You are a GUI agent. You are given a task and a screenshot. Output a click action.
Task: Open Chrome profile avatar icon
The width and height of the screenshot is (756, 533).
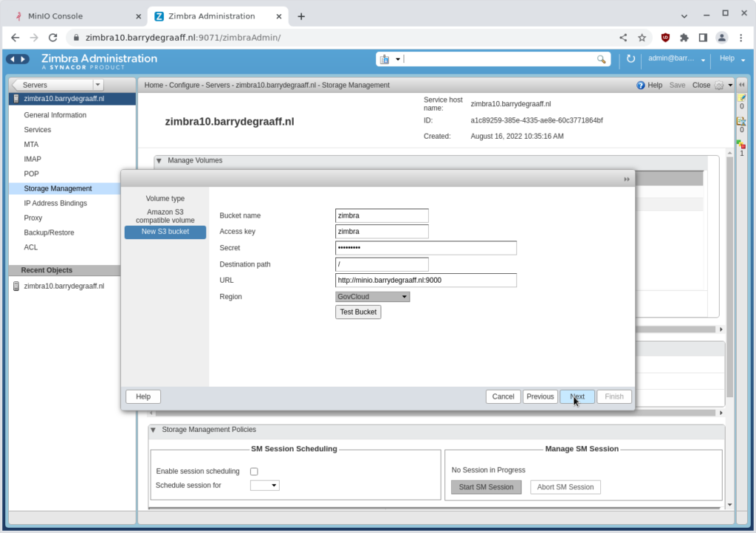point(722,38)
